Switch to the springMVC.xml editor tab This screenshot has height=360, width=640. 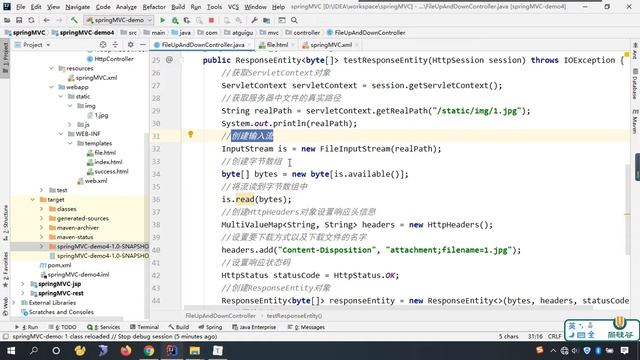(331, 45)
